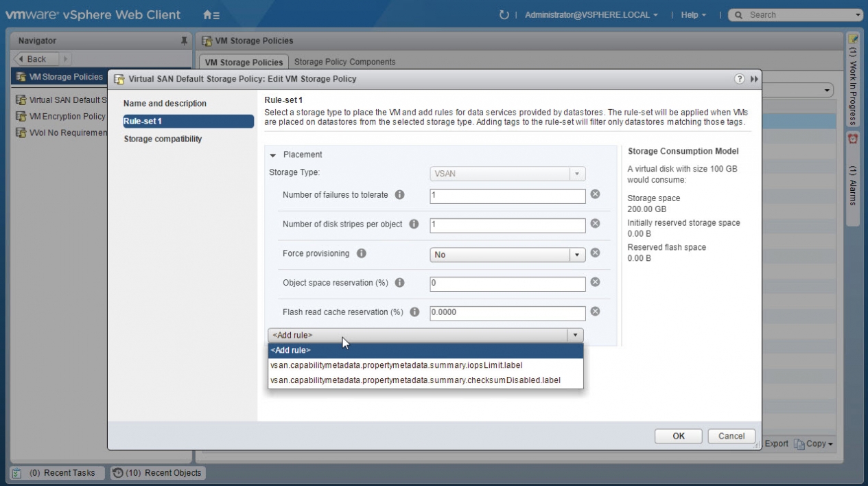Click the OK button
The width and height of the screenshot is (868, 486).
pos(678,436)
